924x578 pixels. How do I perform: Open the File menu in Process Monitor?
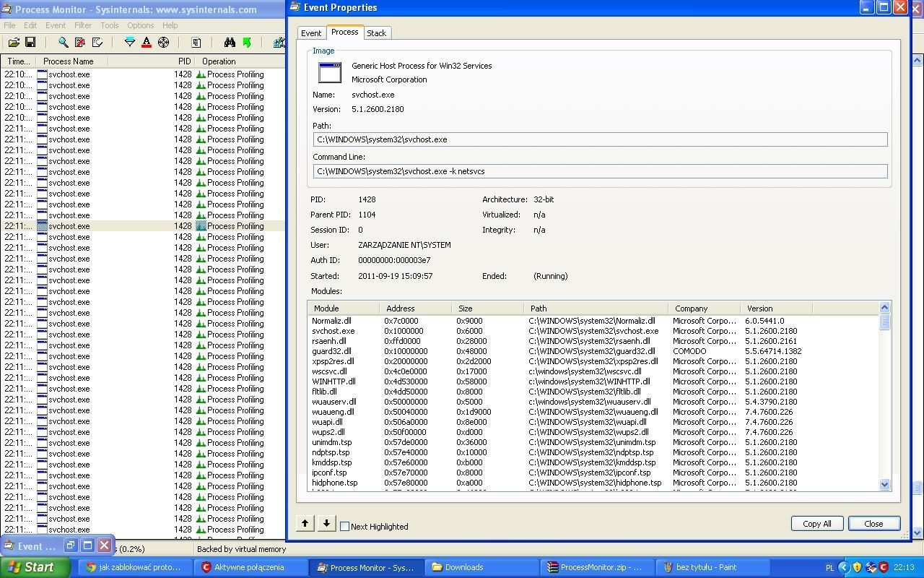[9, 25]
